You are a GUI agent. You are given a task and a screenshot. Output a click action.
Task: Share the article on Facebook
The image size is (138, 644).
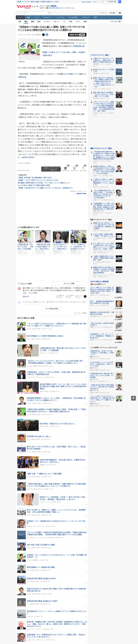(x=47, y=35)
